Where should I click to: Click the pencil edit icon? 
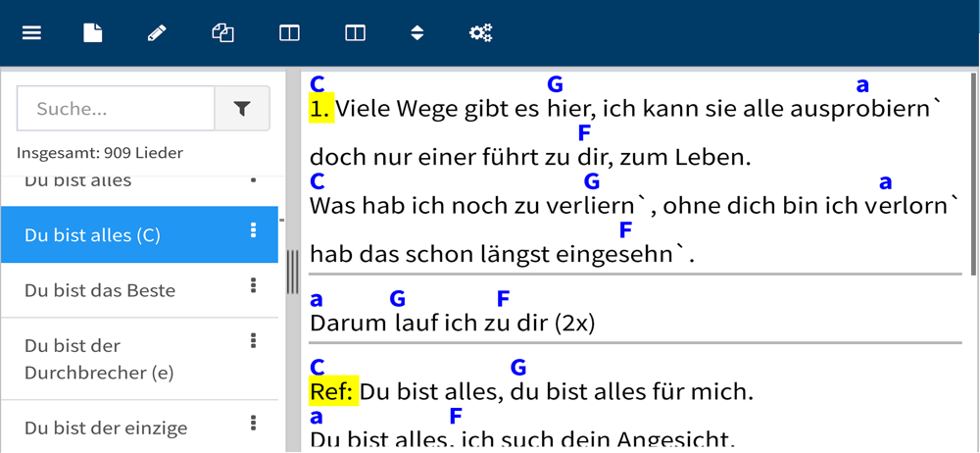(157, 32)
